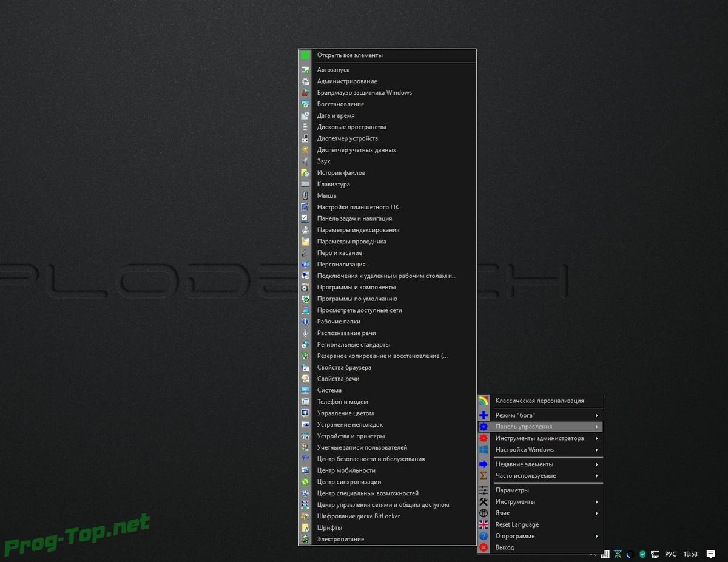Expand the Настройки Windows submenu arrow

pyautogui.click(x=597, y=450)
